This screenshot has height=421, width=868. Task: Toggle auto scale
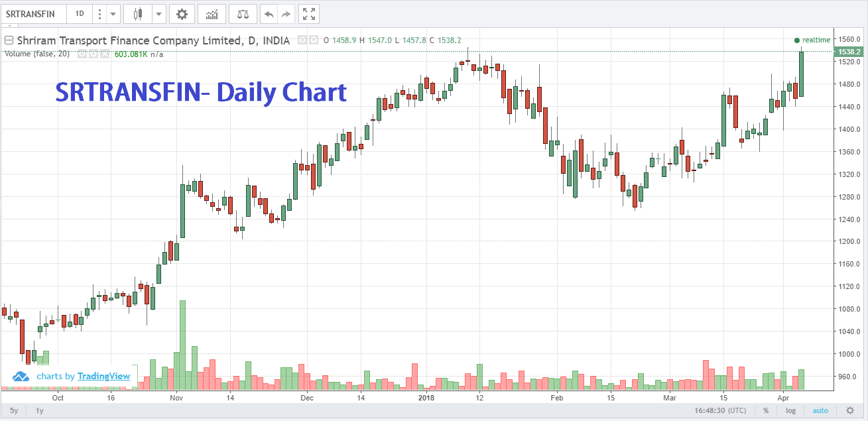[820, 411]
